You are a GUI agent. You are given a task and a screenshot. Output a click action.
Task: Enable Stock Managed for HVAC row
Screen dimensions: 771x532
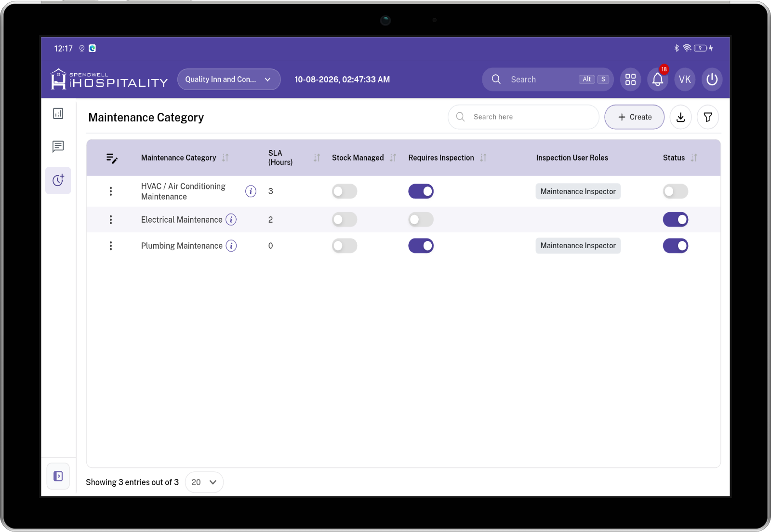345,191
